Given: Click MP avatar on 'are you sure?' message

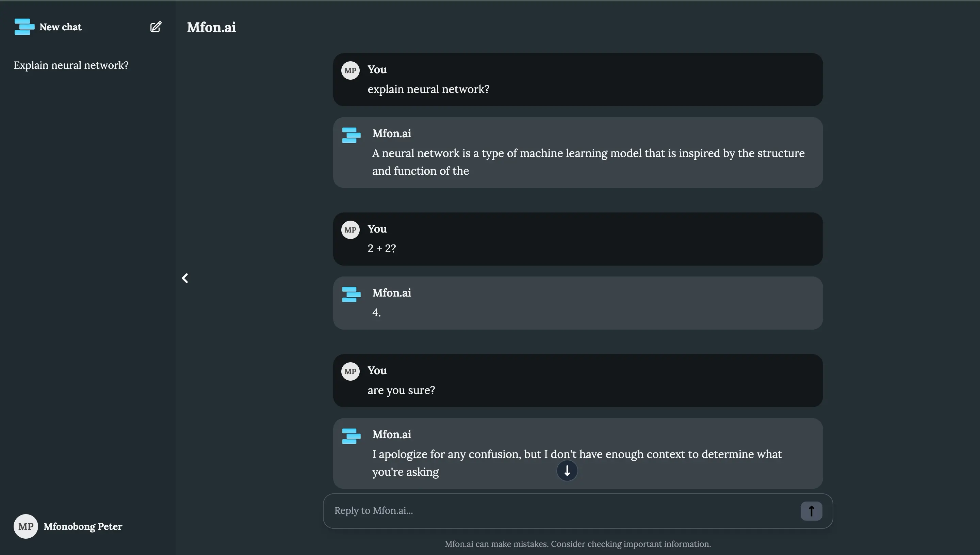Looking at the screenshot, I should 350,371.
